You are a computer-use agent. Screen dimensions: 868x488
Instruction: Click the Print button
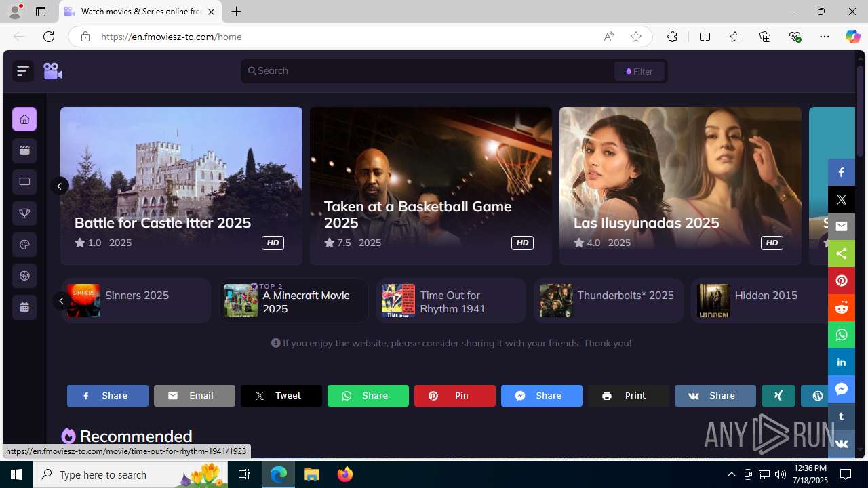tap(629, 396)
